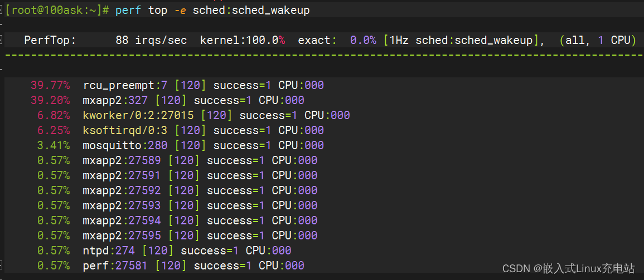The height and width of the screenshot is (280, 644).
Task: Click the 6.82% percentage value
Action: pos(54,115)
